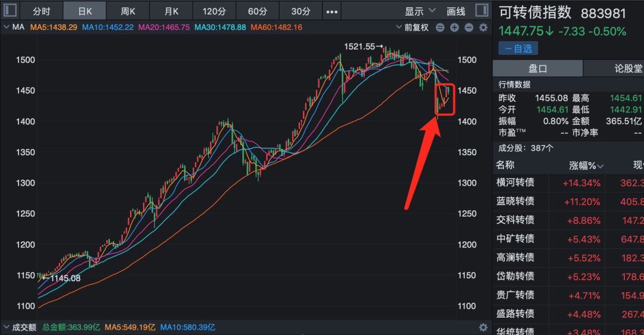Select the 30分 timeframe

pos(301,11)
